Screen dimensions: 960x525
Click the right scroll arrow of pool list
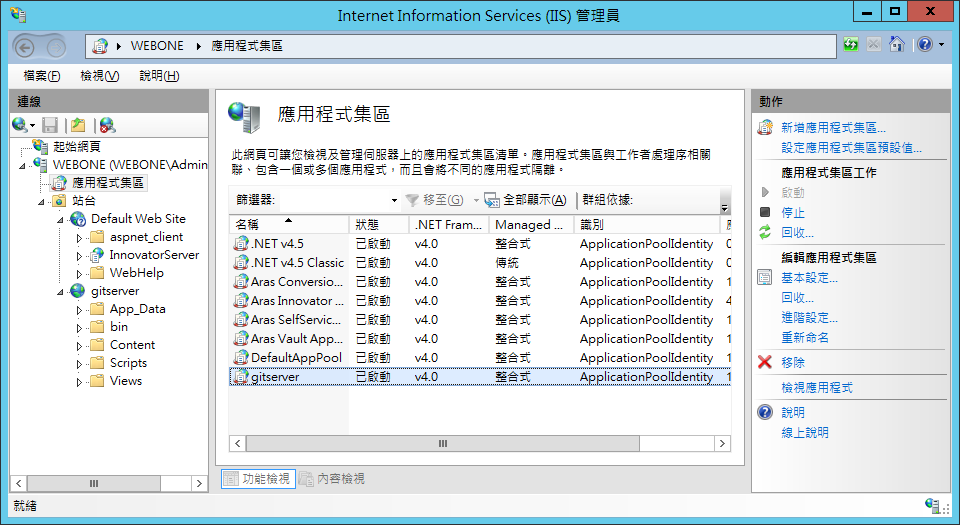click(x=722, y=444)
